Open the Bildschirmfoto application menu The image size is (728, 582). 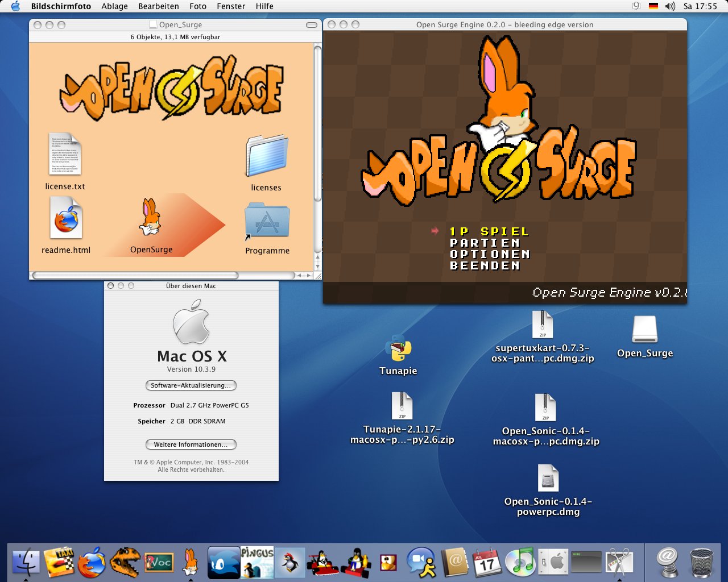click(x=61, y=6)
